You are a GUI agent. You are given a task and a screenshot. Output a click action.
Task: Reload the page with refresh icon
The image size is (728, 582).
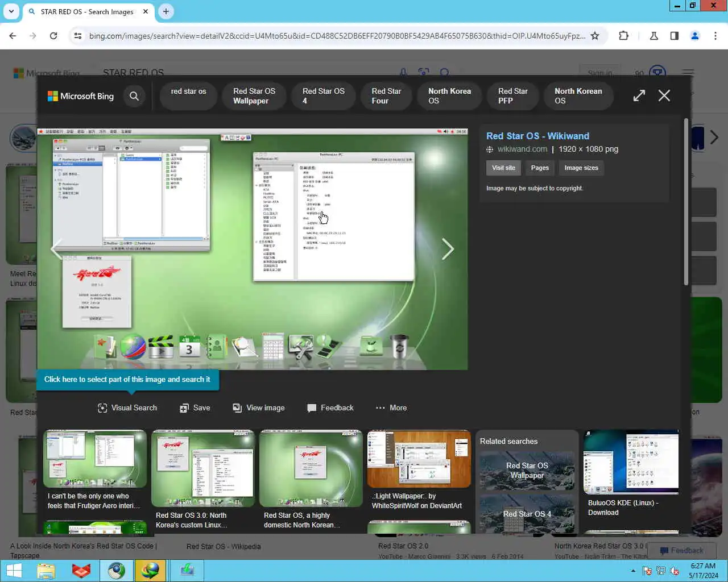[x=53, y=36]
